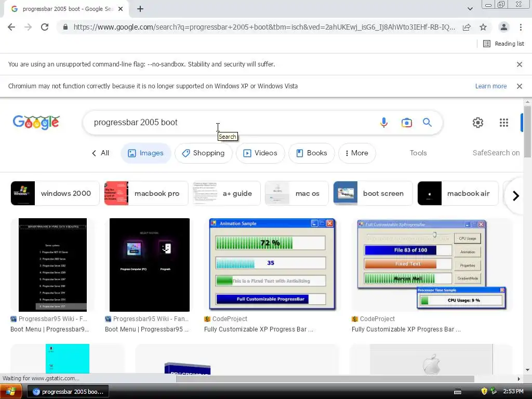This screenshot has width=532, height=399.
Task: Click the keyboard icon in system tray
Action: pyautogui.click(x=458, y=392)
